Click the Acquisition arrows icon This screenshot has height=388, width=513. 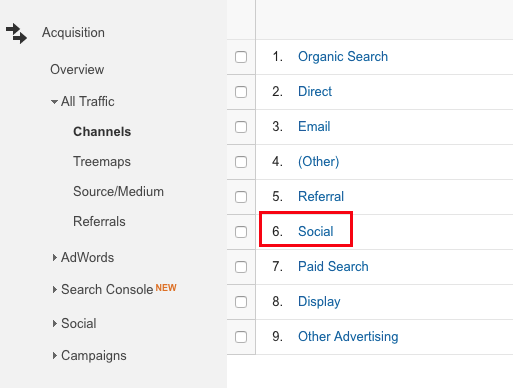(x=16, y=33)
